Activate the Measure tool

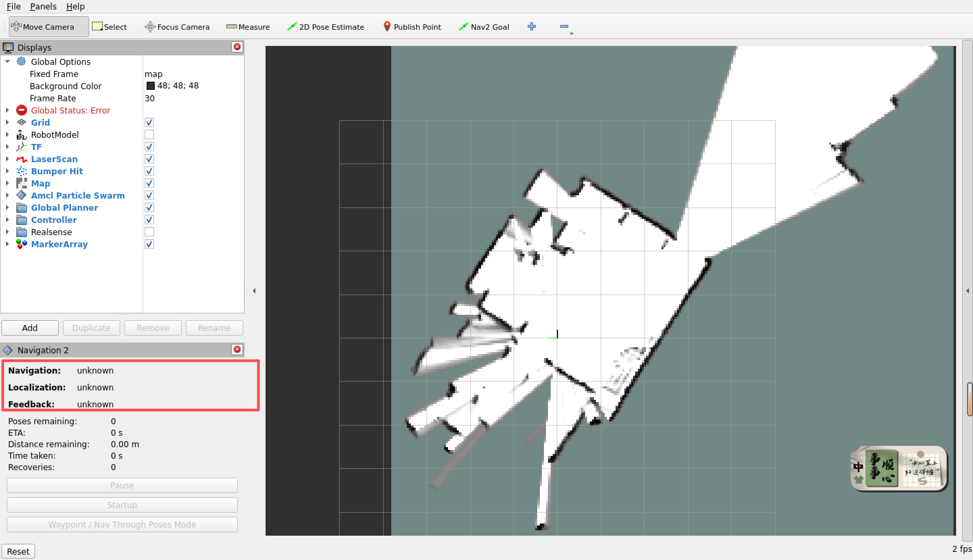coord(248,27)
